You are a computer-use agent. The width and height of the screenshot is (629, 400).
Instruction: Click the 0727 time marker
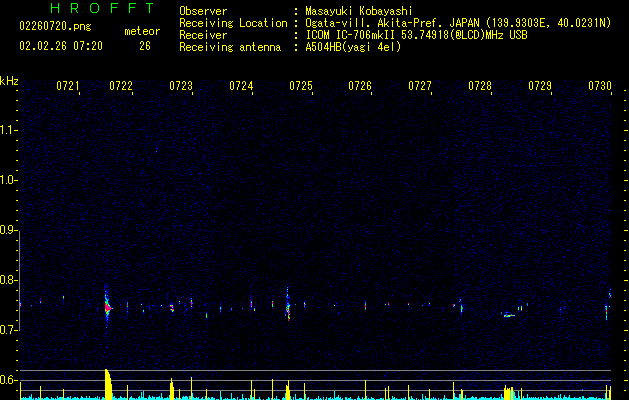420,86
